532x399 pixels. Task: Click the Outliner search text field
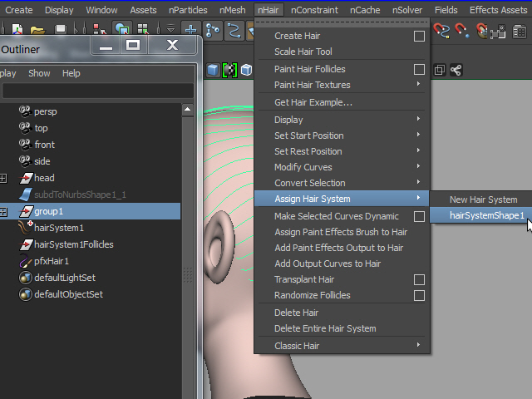point(98,91)
